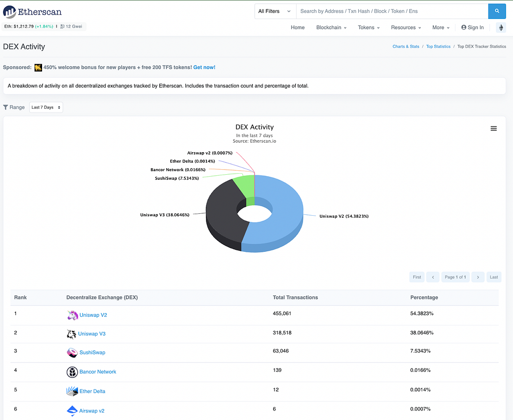Click the Decentralize Exchange (DEX) column header

point(102,297)
